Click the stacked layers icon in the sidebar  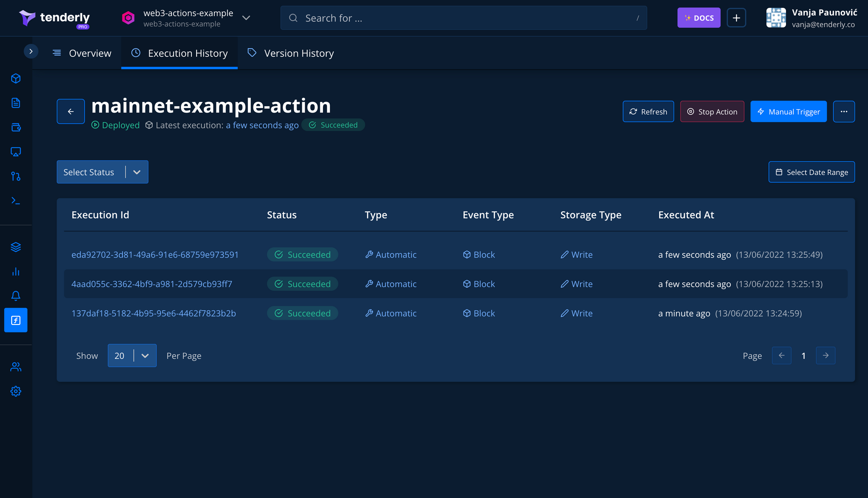pos(16,247)
